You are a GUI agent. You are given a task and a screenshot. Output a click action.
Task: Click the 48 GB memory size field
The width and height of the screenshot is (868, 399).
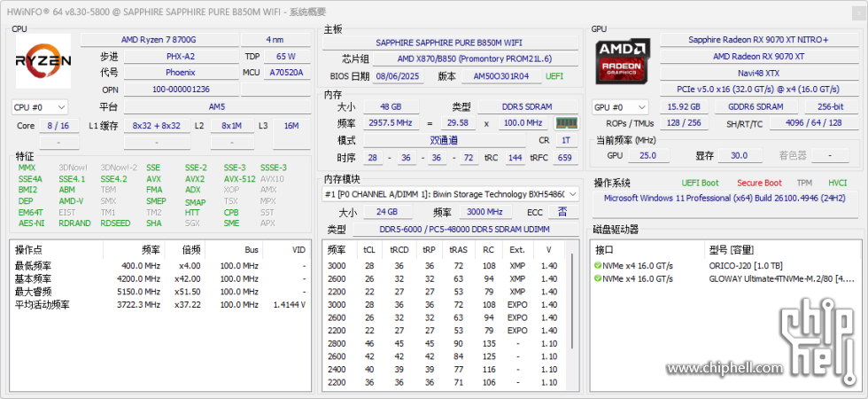tap(391, 106)
